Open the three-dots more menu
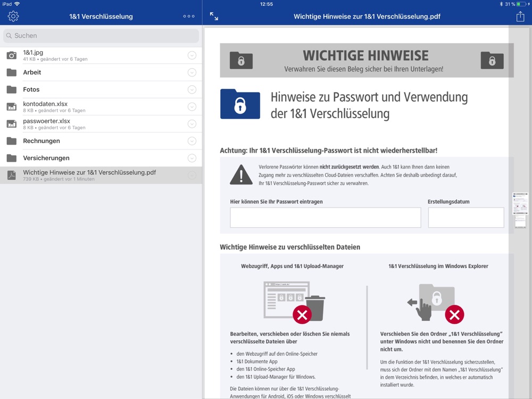Image resolution: width=532 pixels, height=399 pixels. tap(189, 16)
